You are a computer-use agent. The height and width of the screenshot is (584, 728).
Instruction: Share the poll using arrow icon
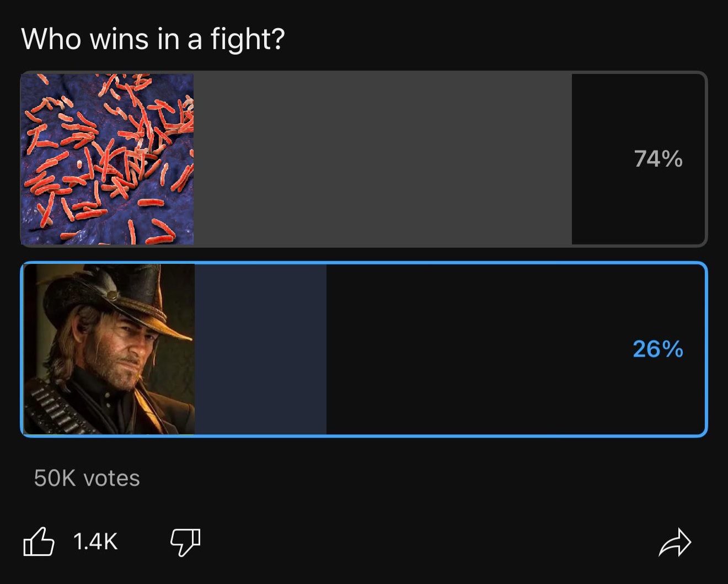point(675,542)
